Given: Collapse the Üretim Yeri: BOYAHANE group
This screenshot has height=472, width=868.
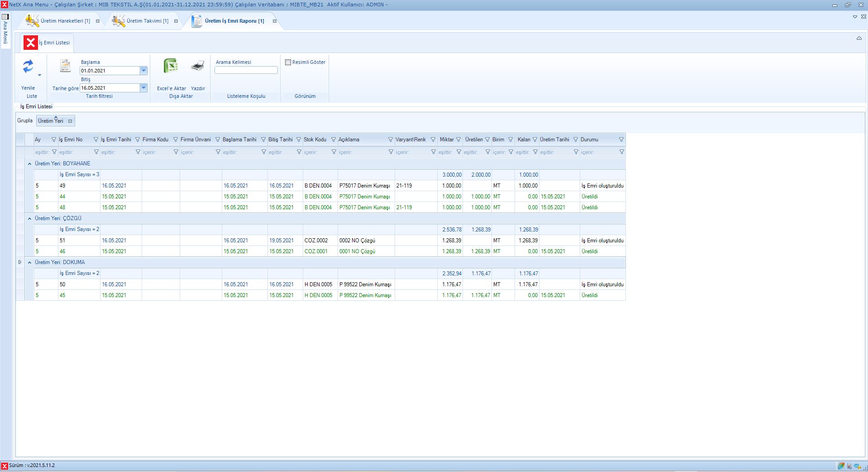Looking at the screenshot, I should (x=30, y=164).
